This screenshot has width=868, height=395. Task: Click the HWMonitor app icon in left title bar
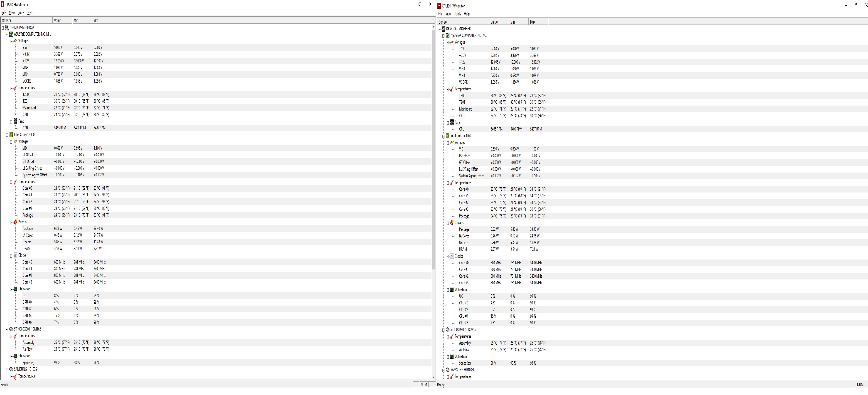(x=3, y=5)
